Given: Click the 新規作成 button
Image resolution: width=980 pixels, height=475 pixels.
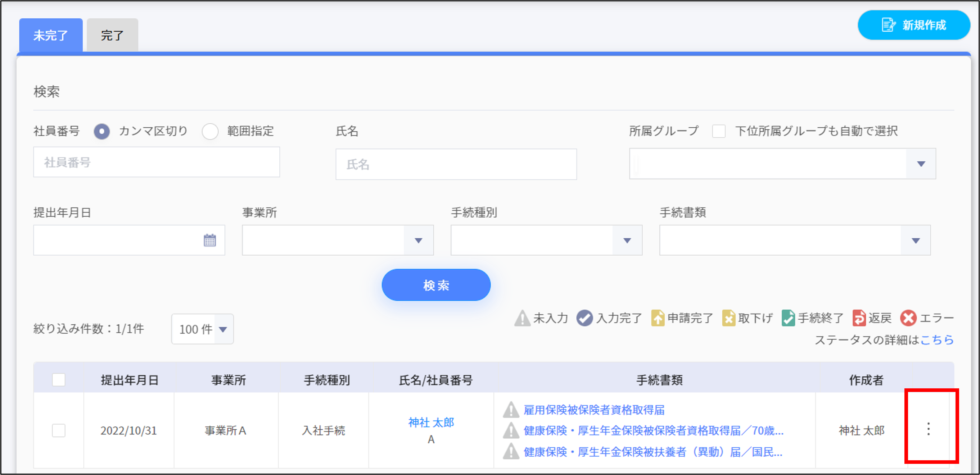Looking at the screenshot, I should tap(914, 25).
